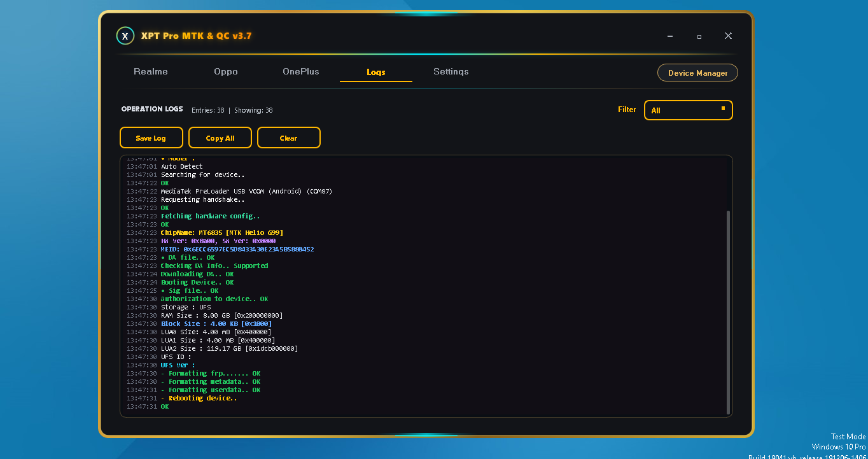868x459 pixels.
Task: Click the "Entries: 38 | Showing: 38" counter
Action: tap(232, 110)
